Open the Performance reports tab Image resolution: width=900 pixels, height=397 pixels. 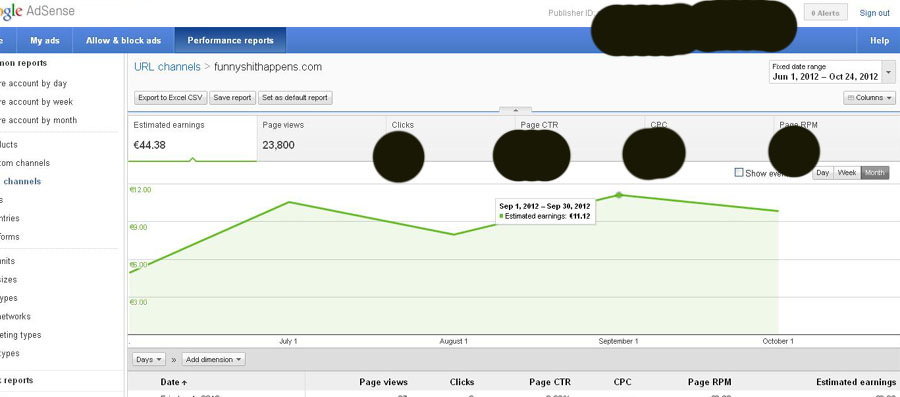[230, 40]
